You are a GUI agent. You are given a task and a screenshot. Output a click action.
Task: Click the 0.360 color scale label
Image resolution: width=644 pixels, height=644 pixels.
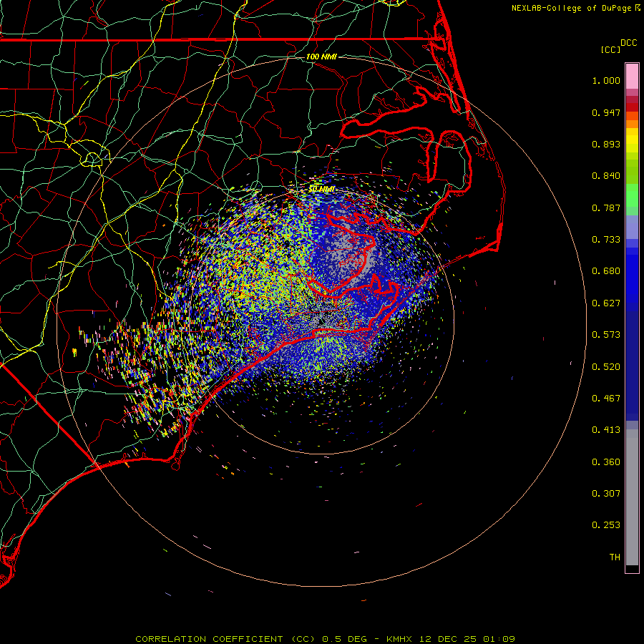coord(606,462)
